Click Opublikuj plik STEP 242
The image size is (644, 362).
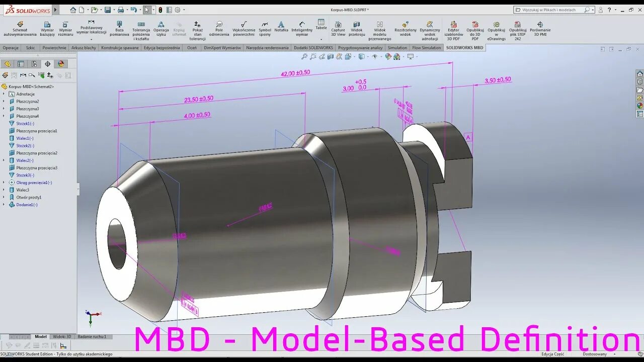coord(518,31)
